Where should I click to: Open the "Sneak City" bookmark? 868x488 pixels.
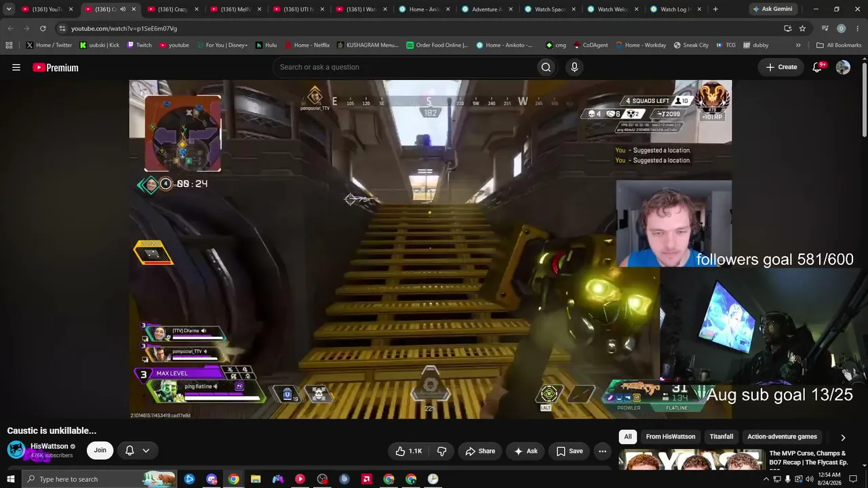click(691, 45)
